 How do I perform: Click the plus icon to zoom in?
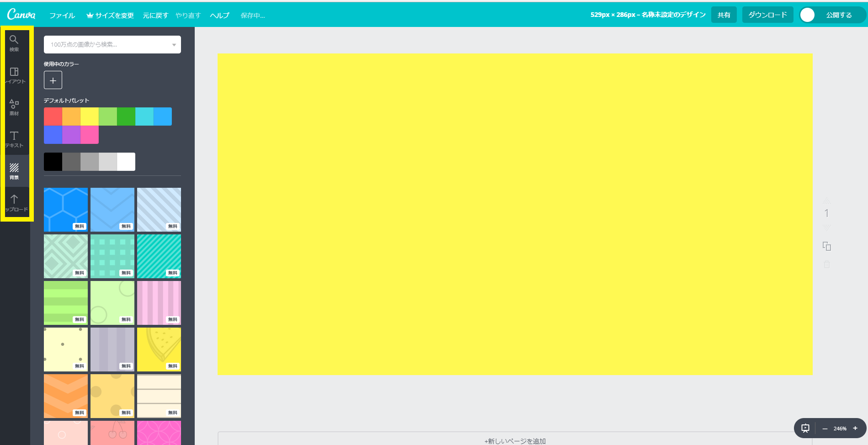(x=855, y=428)
